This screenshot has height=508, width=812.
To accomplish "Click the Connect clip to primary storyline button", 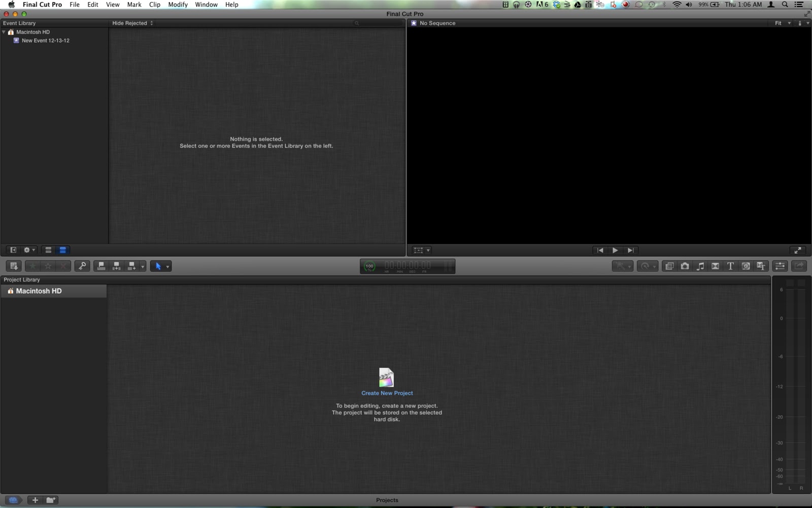I will [x=101, y=266].
